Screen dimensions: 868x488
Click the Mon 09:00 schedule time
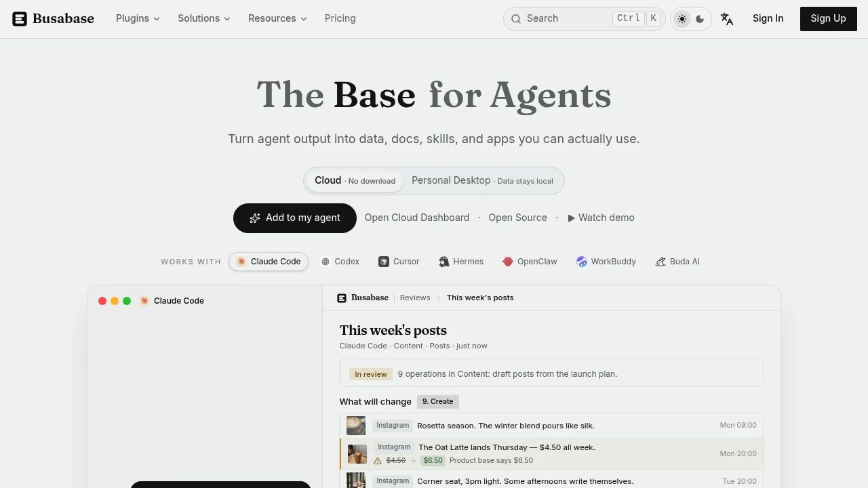point(738,426)
